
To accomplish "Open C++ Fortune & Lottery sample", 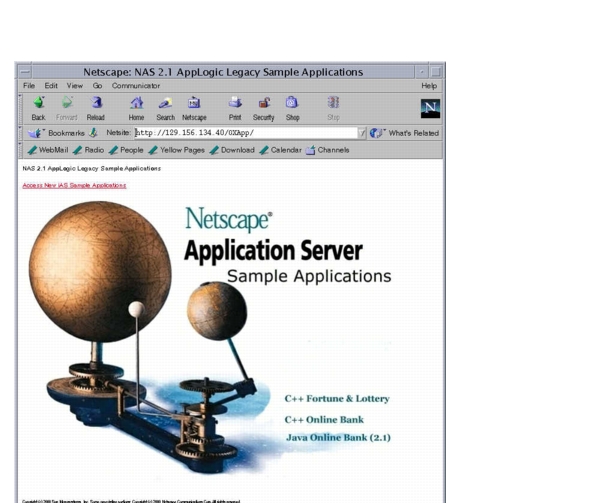I will point(337,399).
